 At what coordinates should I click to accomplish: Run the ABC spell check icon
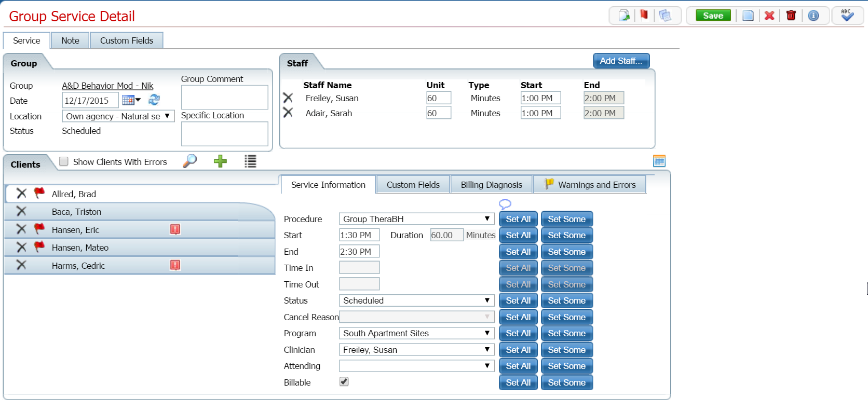[x=847, y=15]
